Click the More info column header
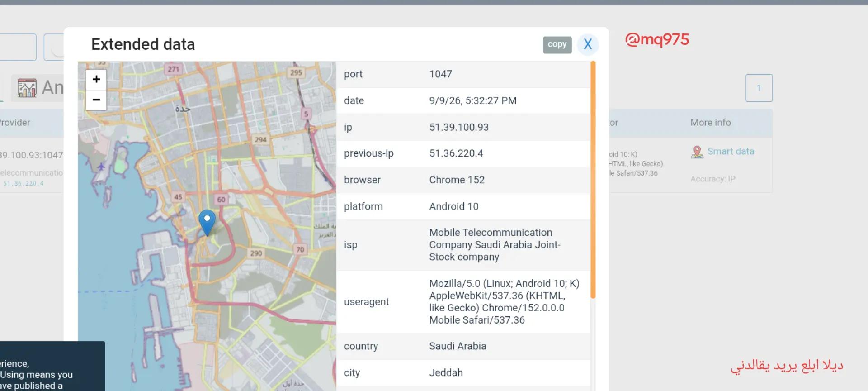Image resolution: width=868 pixels, height=391 pixels. tap(711, 123)
